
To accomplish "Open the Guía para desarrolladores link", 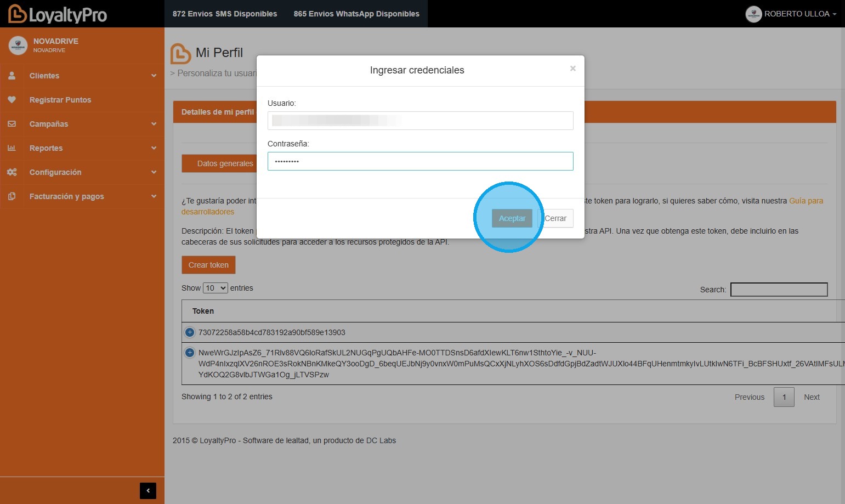I will coord(806,201).
